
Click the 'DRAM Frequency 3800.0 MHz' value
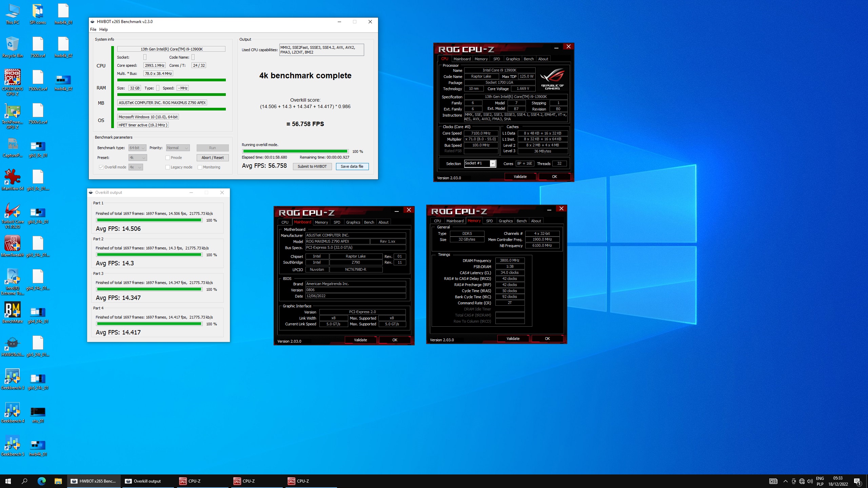tap(510, 261)
